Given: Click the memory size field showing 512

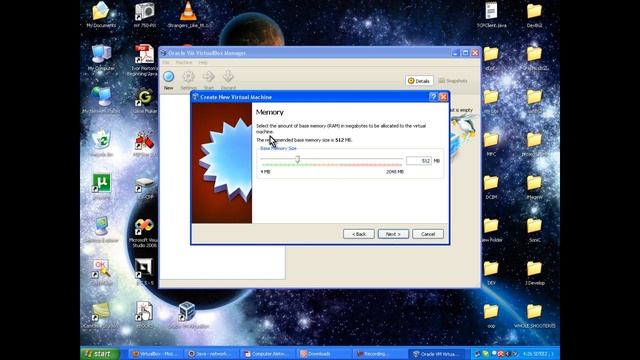Looking at the screenshot, I should click(419, 161).
